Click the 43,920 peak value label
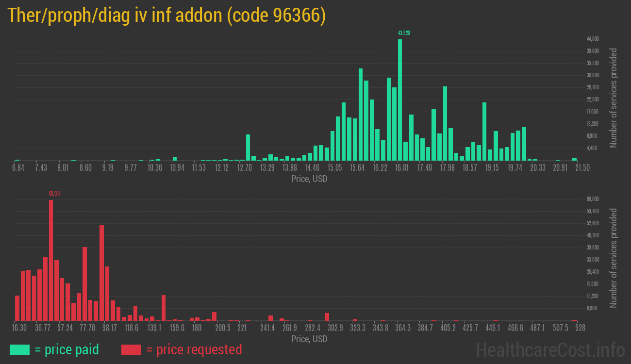Image resolution: width=631 pixels, height=364 pixels. pos(404,33)
